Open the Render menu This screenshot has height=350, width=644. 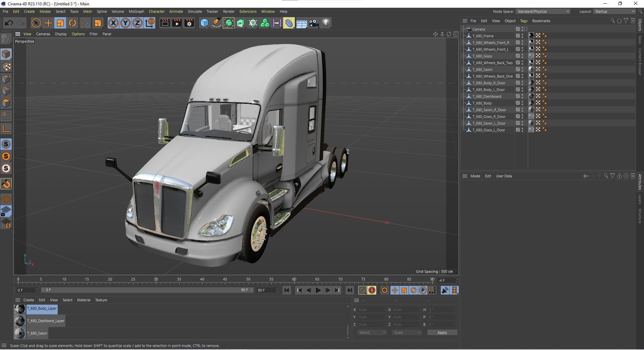[x=229, y=11]
